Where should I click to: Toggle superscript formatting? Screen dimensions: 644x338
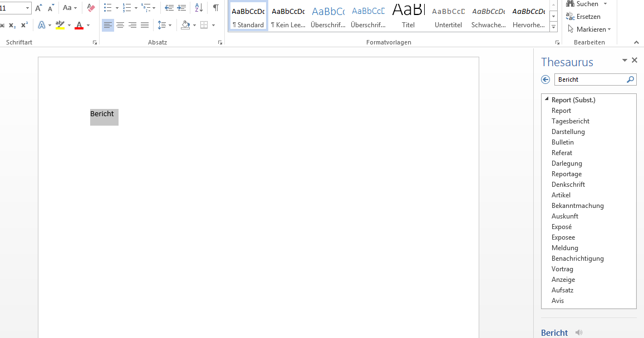(x=23, y=24)
